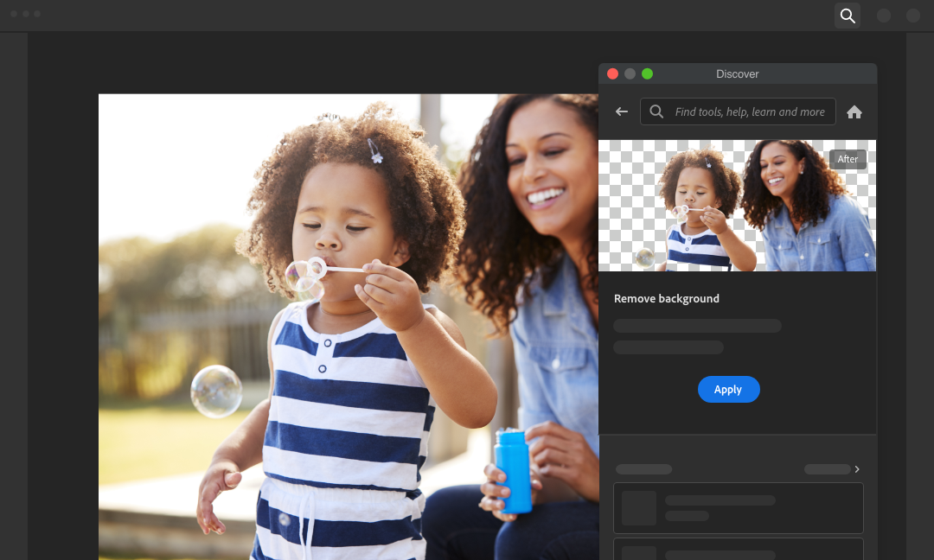Screen dimensions: 934x560
Task: Go back using the Discover panel arrow
Action: click(x=621, y=111)
